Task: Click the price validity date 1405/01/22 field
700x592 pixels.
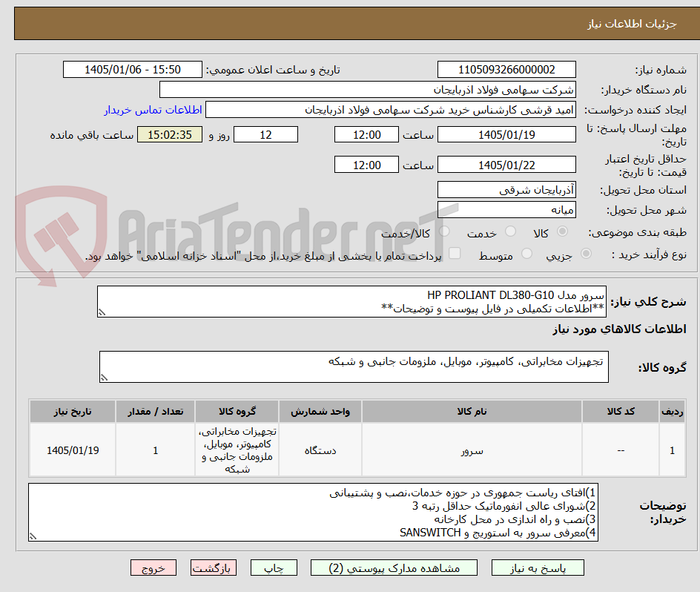Action: tap(506, 165)
